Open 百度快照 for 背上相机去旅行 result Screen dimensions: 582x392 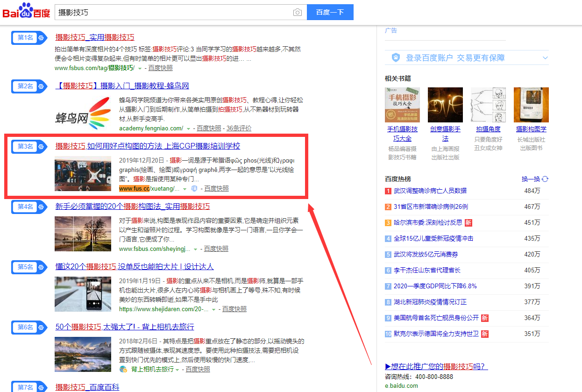pos(198,370)
